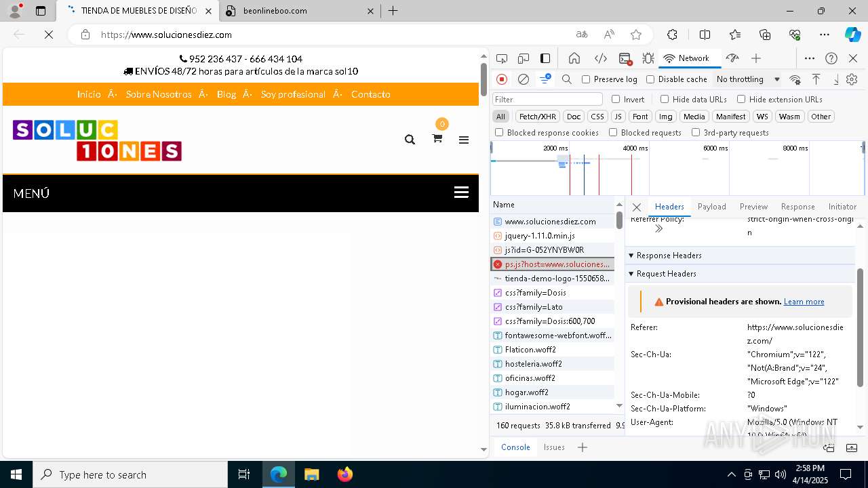Switch to the Response tab
Image resolution: width=868 pixels, height=488 pixels.
(x=797, y=207)
